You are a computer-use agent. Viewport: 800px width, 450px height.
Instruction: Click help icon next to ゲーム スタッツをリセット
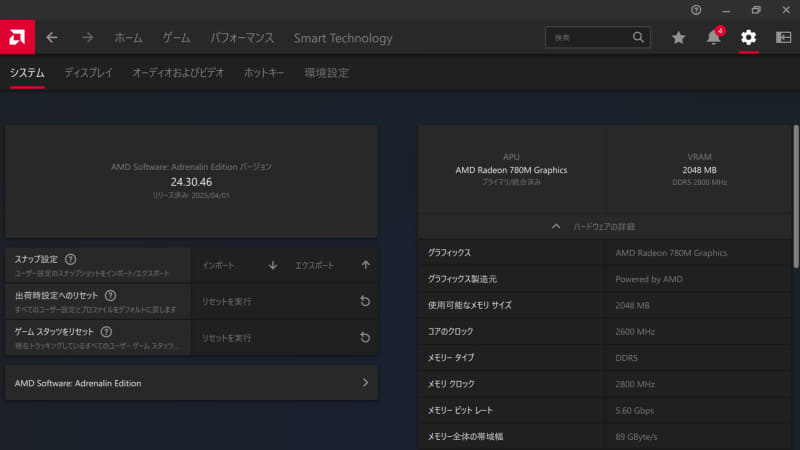click(106, 332)
